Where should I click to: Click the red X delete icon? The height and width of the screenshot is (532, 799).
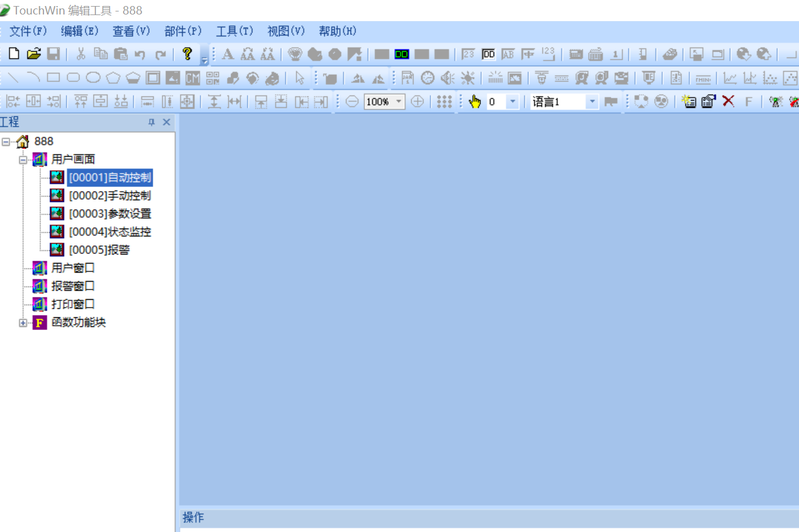pyautogui.click(x=728, y=101)
